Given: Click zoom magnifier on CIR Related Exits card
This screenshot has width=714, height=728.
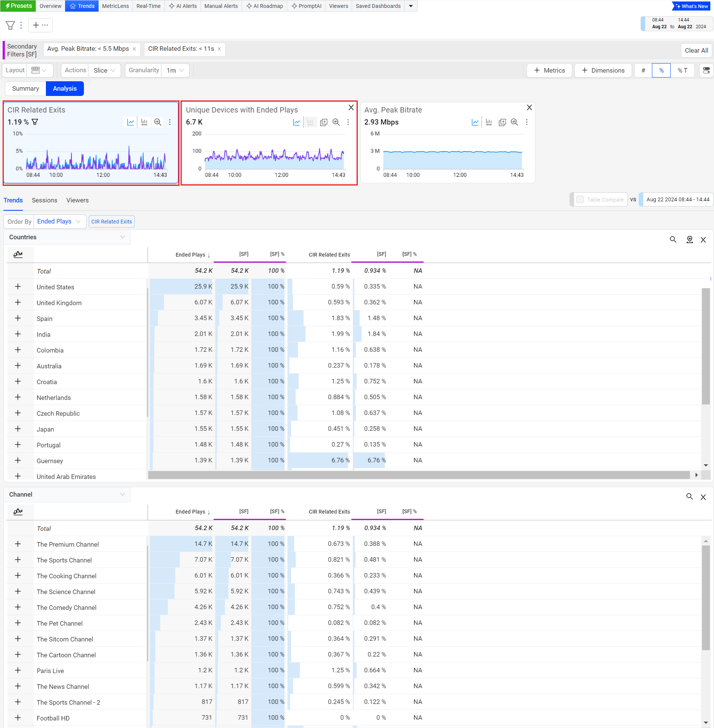Looking at the screenshot, I should point(158,122).
